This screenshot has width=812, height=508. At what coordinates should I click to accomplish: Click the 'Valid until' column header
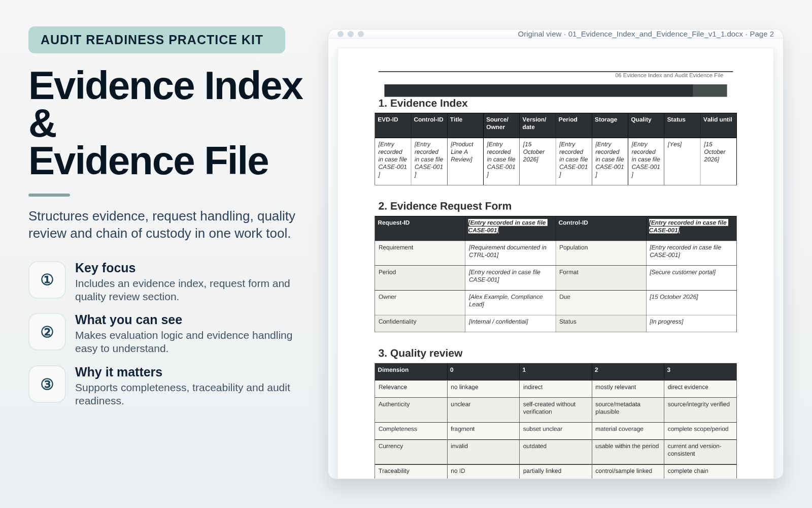tap(718, 125)
